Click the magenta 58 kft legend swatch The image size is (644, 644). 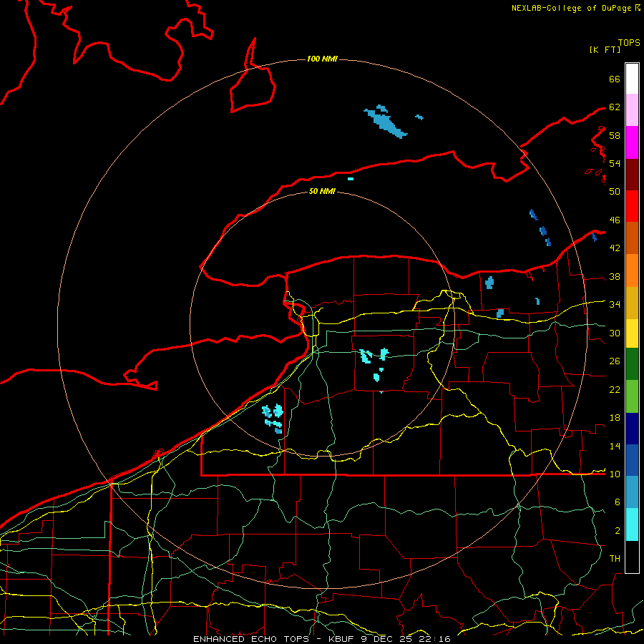[632, 142]
